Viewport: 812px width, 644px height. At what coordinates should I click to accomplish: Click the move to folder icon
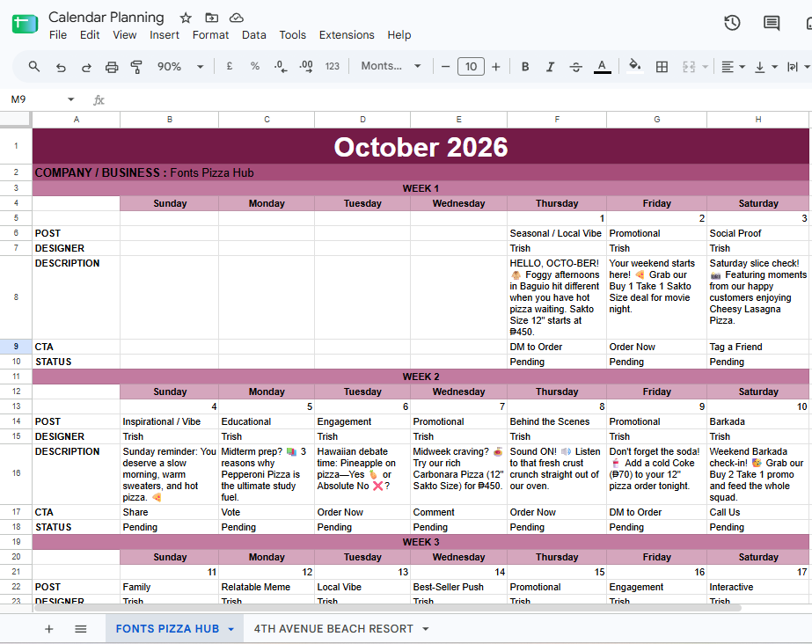(x=211, y=18)
